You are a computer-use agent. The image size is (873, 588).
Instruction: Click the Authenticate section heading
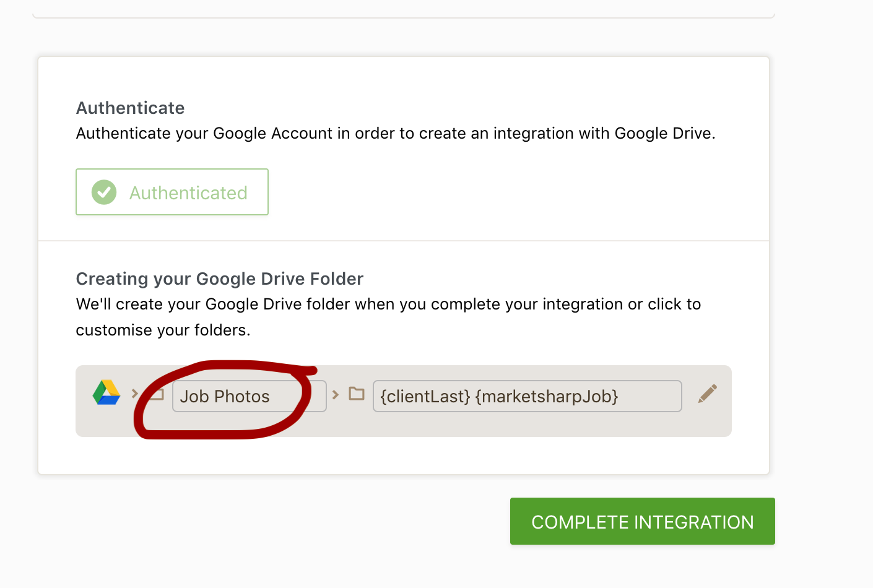(130, 108)
